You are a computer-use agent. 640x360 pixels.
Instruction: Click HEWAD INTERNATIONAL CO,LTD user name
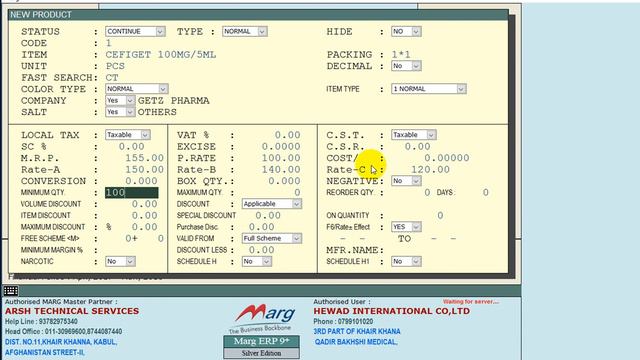pyautogui.click(x=391, y=311)
